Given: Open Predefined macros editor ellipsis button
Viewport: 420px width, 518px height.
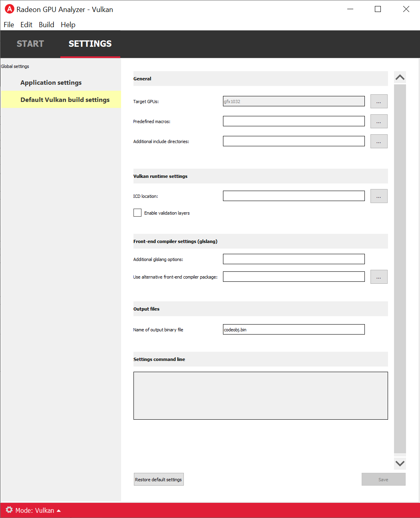Looking at the screenshot, I should 378,122.
